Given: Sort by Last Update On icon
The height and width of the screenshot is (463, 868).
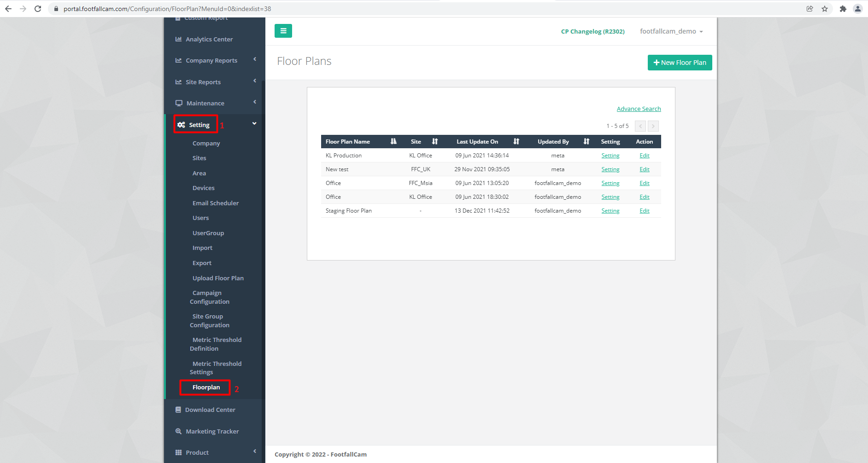Looking at the screenshot, I should point(516,142).
